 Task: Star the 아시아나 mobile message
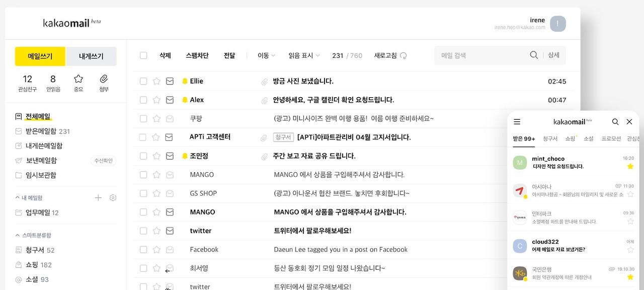coord(630,194)
